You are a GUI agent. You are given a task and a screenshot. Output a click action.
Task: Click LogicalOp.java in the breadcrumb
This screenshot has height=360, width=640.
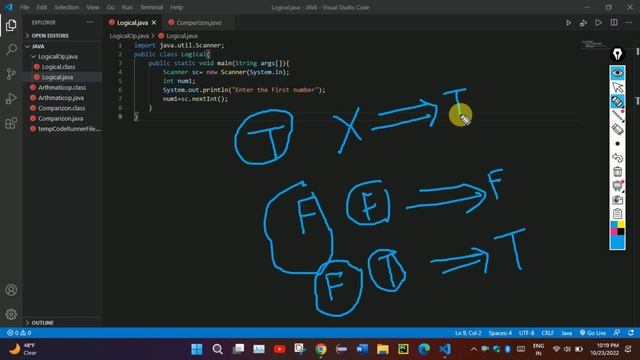(x=129, y=36)
